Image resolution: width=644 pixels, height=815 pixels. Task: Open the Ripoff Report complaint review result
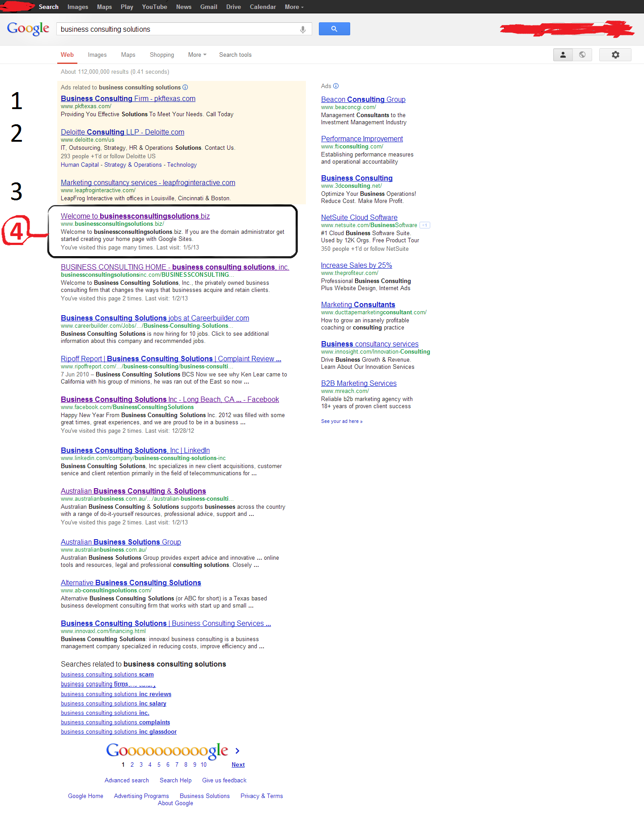[171, 359]
